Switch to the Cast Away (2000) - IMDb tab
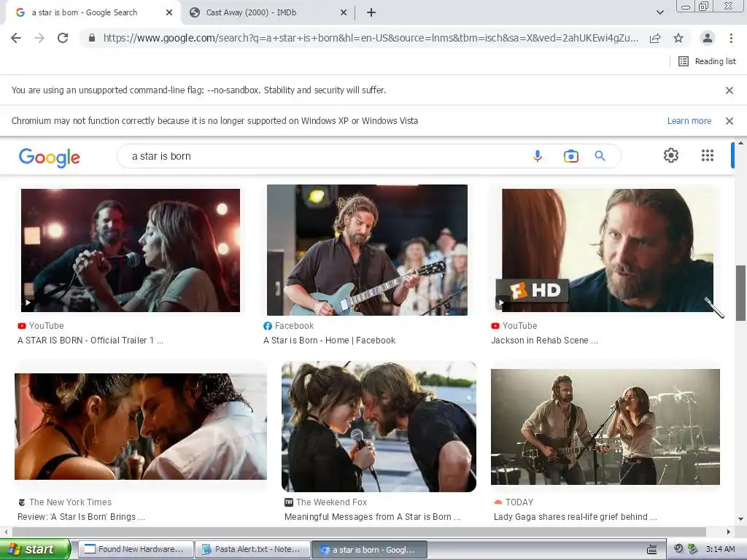747x560 pixels. [x=269, y=13]
